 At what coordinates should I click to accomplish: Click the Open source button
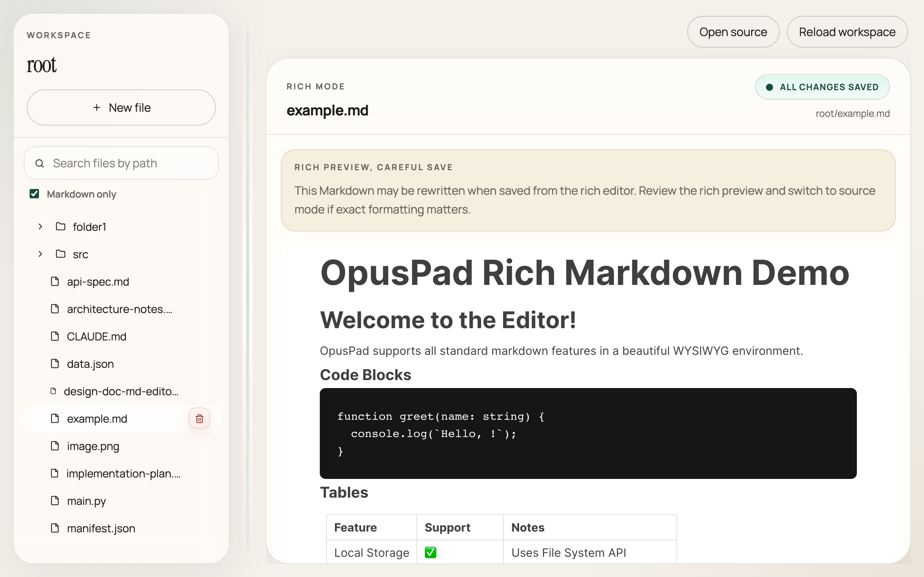click(733, 32)
